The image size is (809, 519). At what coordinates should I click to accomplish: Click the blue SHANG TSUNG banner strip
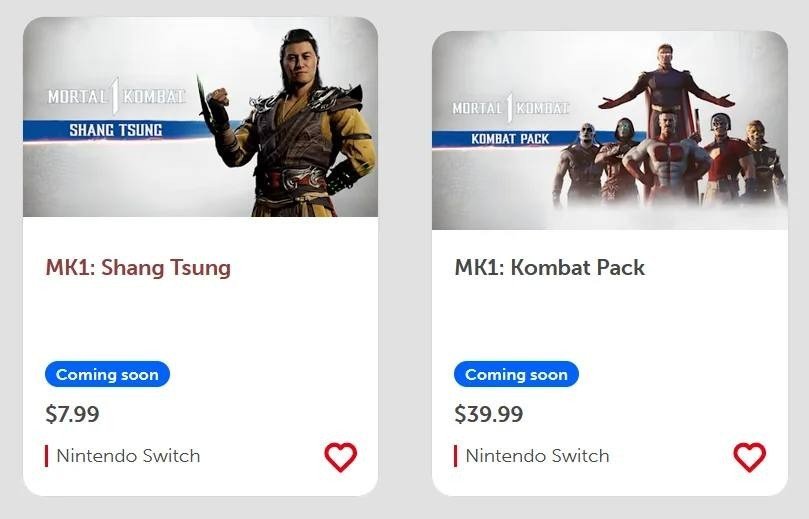click(116, 131)
